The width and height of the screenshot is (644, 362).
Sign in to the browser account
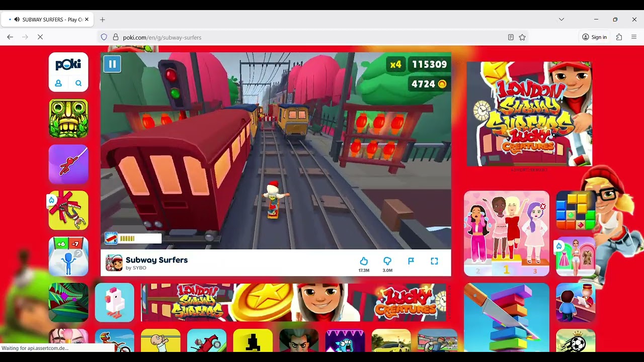click(x=594, y=37)
